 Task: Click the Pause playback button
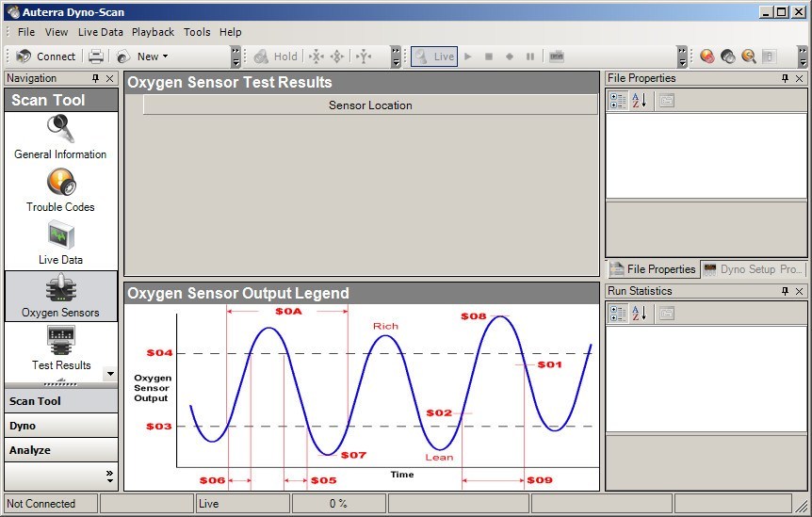pyautogui.click(x=530, y=57)
